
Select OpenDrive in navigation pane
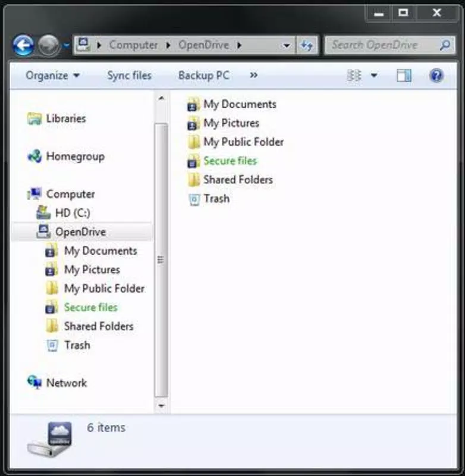point(80,232)
